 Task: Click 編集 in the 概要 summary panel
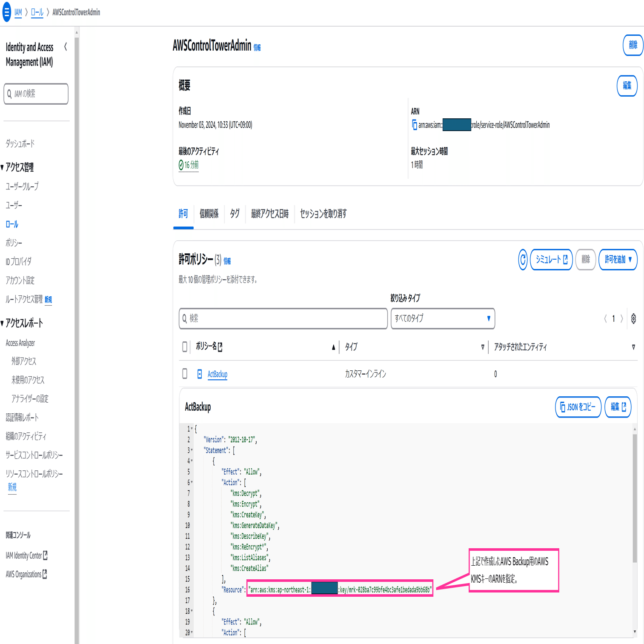[627, 86]
